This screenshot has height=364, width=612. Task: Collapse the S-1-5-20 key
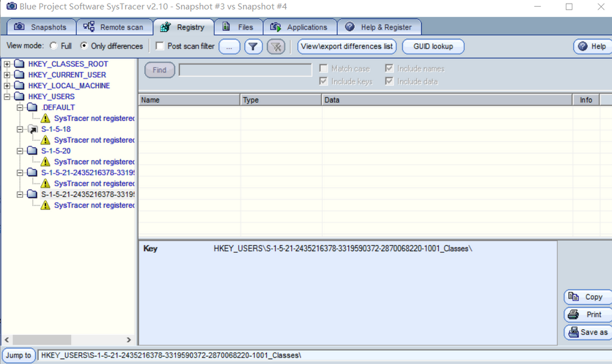(20, 151)
